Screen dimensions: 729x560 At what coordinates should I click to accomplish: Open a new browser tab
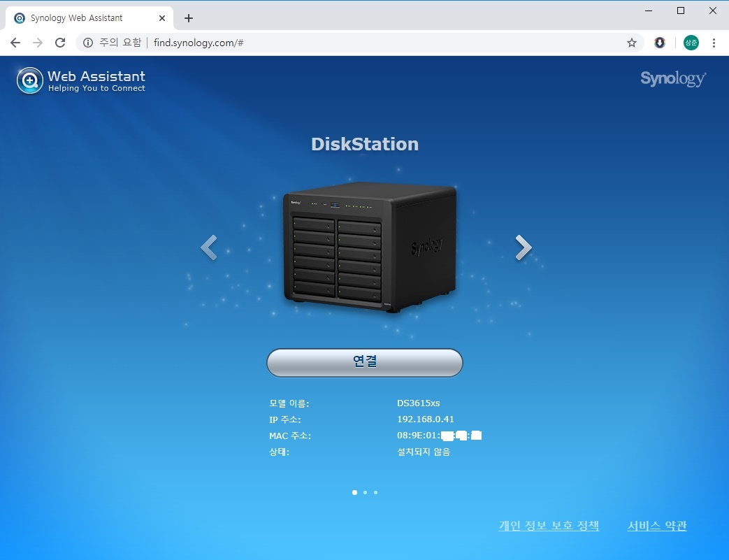coord(188,18)
